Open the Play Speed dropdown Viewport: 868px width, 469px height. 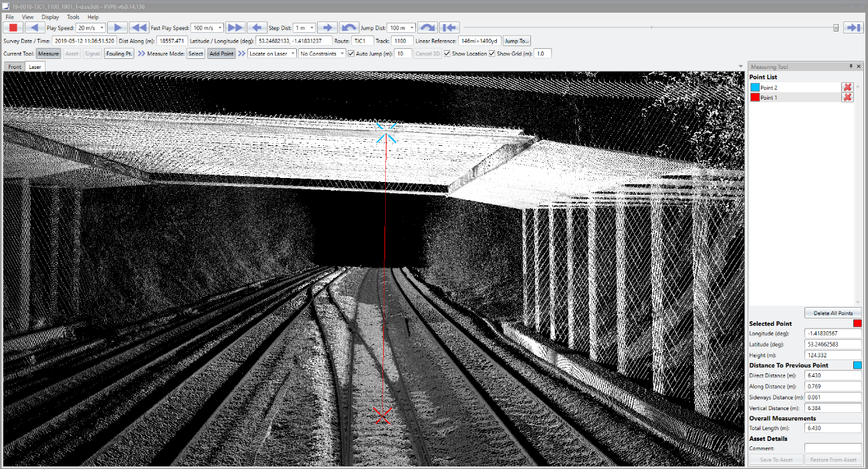pos(91,28)
